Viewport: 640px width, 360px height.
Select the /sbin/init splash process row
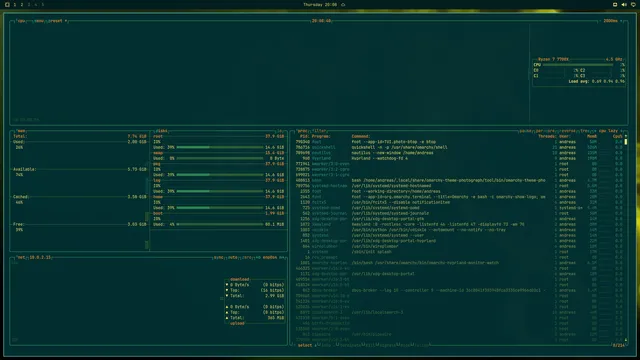click(459, 252)
